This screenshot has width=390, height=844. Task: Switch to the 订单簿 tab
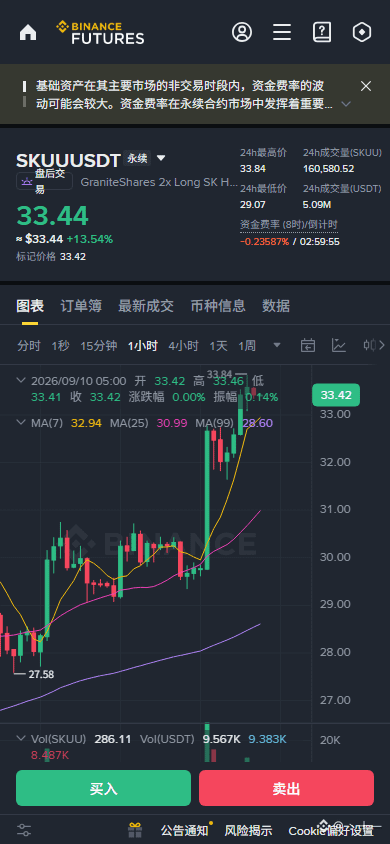(x=81, y=306)
